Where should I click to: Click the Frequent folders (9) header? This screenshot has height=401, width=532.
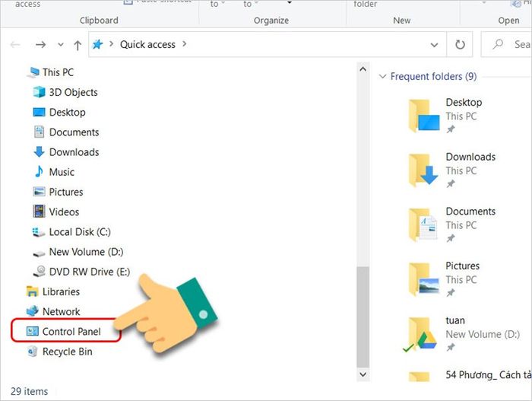433,76
